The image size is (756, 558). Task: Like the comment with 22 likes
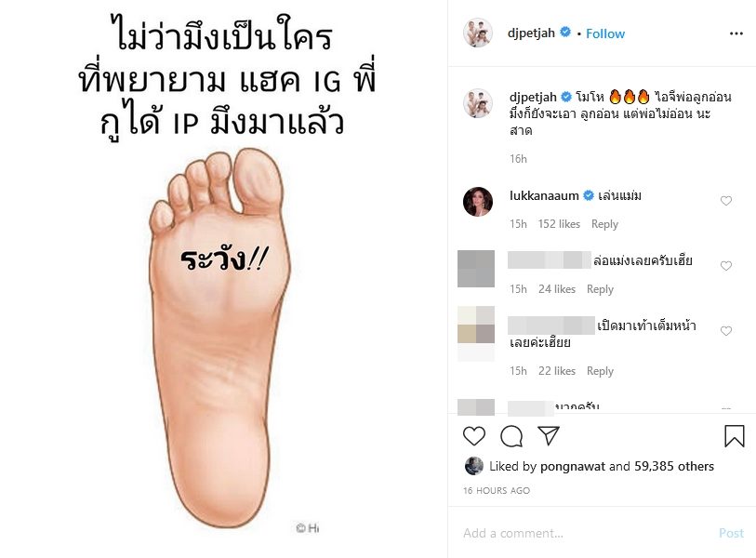click(726, 331)
